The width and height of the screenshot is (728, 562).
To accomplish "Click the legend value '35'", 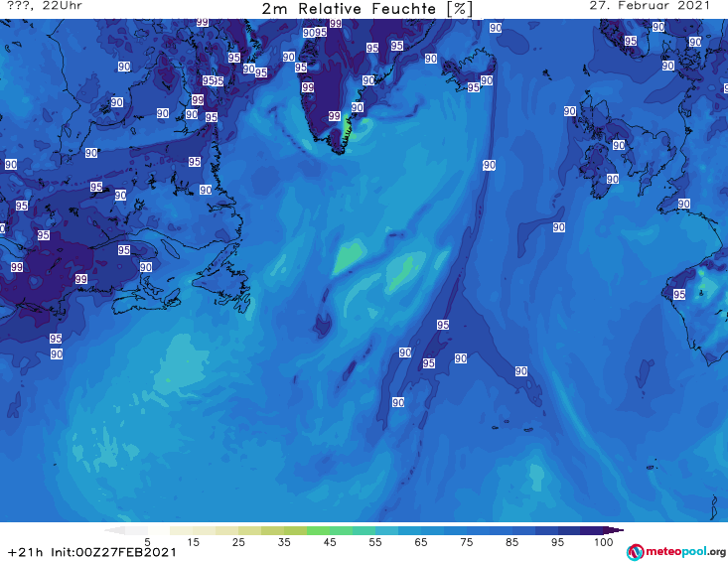I will point(284,542).
